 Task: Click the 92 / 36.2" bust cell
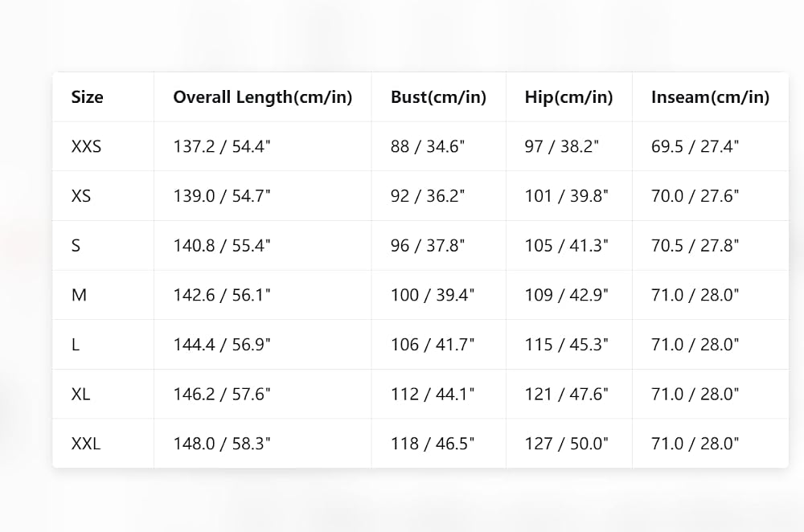pyautogui.click(x=428, y=196)
